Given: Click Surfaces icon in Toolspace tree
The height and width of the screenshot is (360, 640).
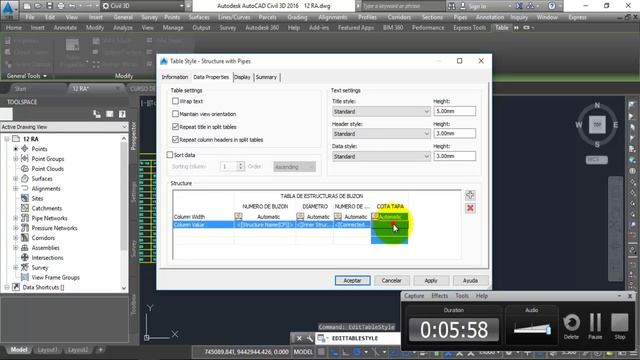Looking at the screenshot, I should 25,178.
